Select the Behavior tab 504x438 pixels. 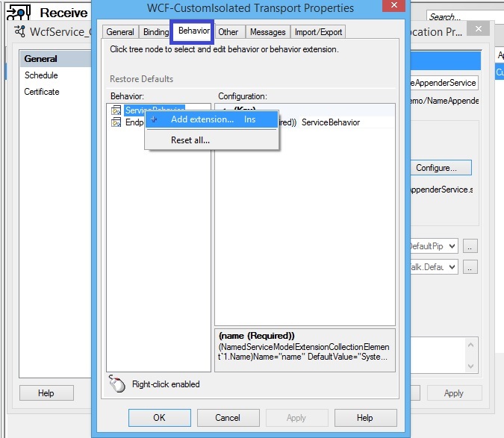click(x=194, y=31)
